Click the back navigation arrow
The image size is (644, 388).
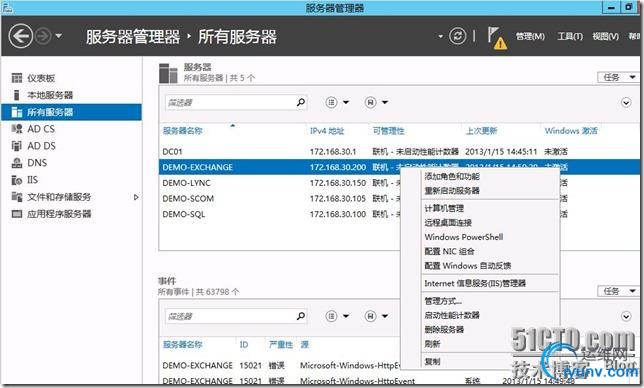coord(21,36)
